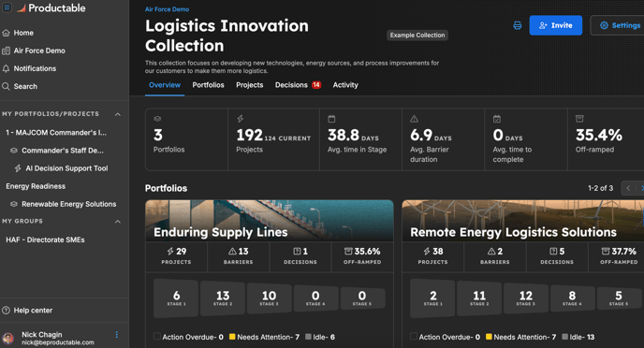
Task: Open the Settings button
Action: click(619, 25)
